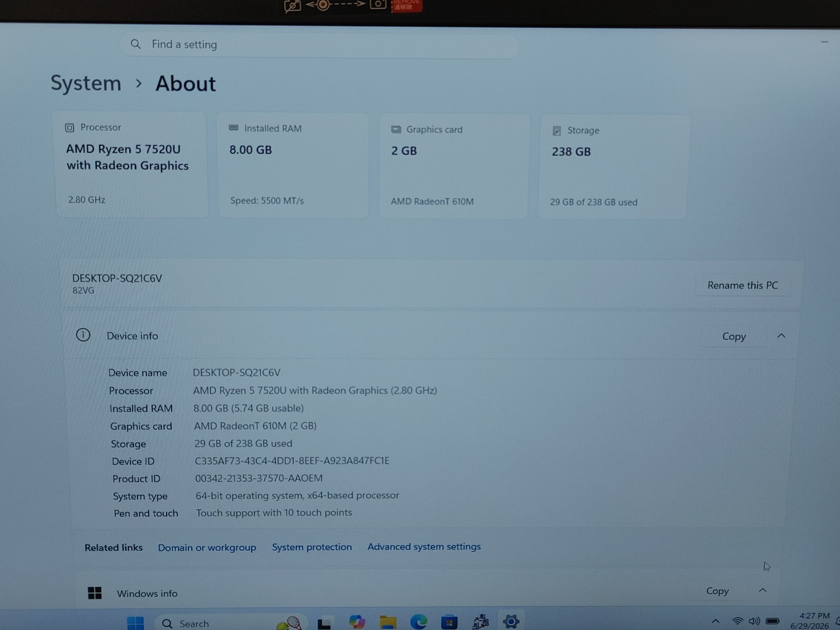The width and height of the screenshot is (840, 630).
Task: Click the magnifier in Find a setting
Action: [x=136, y=44]
